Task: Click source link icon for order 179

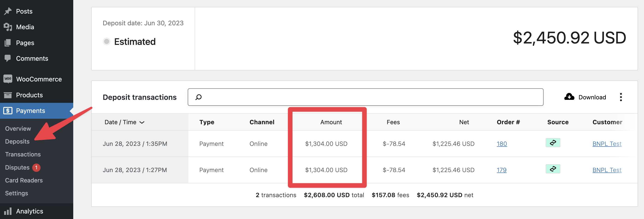Action: [553, 169]
